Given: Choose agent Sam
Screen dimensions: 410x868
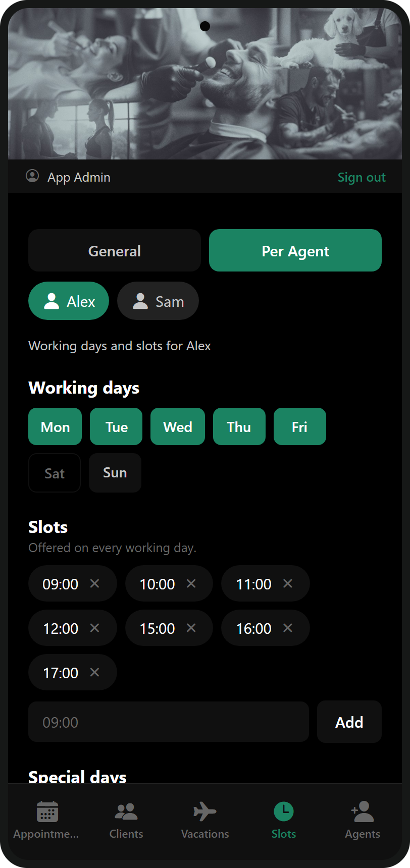Looking at the screenshot, I should [x=158, y=301].
